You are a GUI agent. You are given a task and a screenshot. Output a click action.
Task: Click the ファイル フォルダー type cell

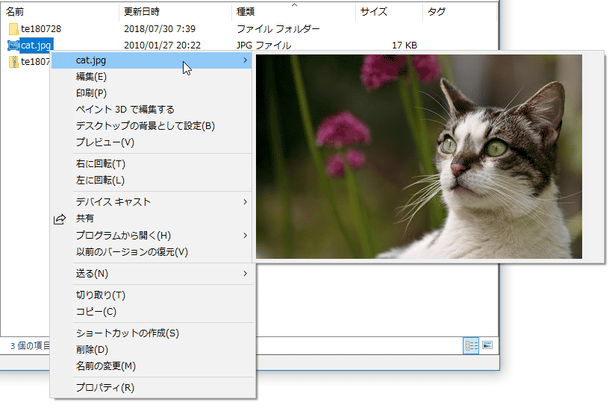click(x=278, y=29)
